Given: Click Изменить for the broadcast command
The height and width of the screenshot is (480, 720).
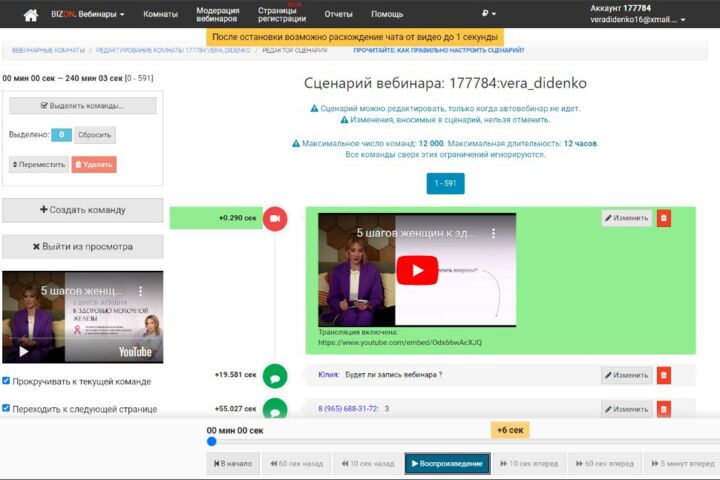Looking at the screenshot, I should [627, 218].
